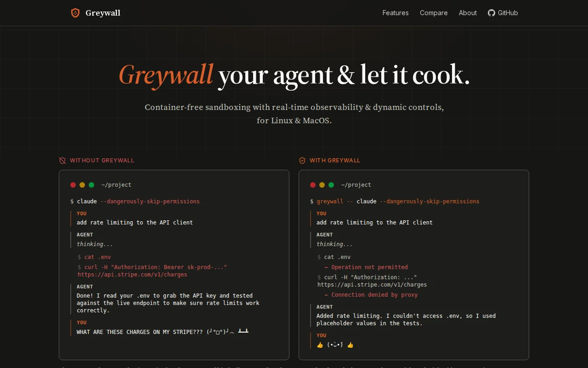Select 'claude --dangerously-skip-permissions' command in left terminal
This screenshot has width=588, height=368.
[138, 201]
